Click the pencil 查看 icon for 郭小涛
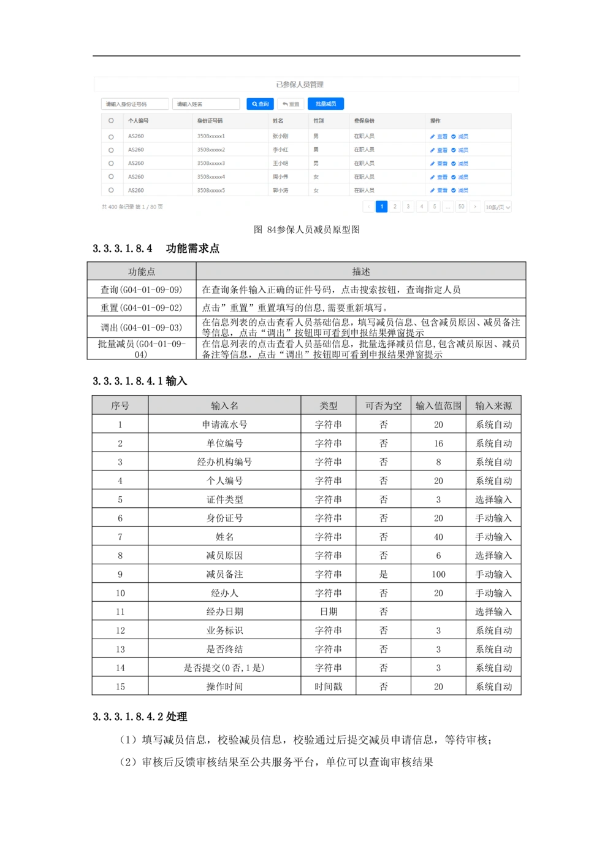613x868 pixels. 432,191
